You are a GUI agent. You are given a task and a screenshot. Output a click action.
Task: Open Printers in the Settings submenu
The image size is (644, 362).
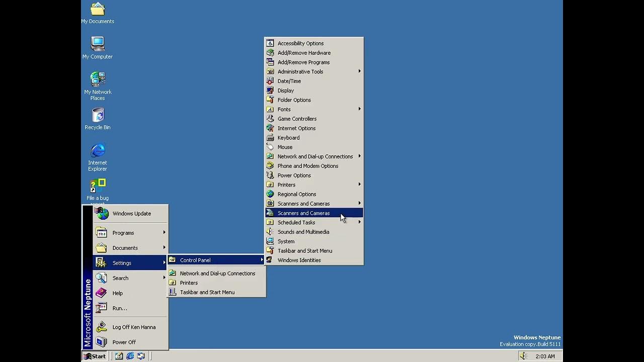(216, 283)
